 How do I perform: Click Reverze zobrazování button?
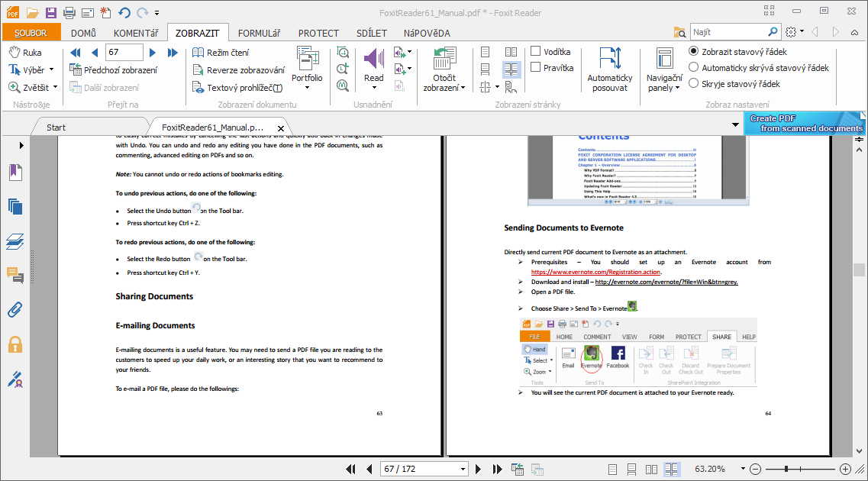click(239, 70)
